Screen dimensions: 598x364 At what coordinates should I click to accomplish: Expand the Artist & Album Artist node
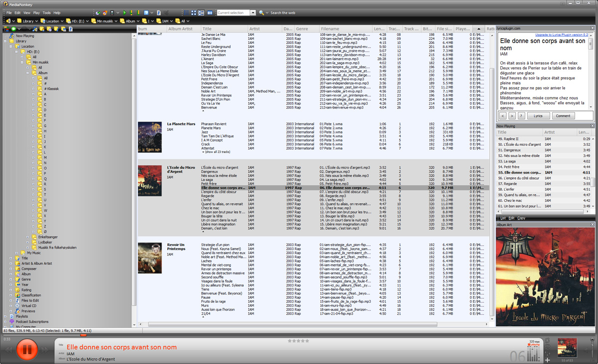coord(10,263)
